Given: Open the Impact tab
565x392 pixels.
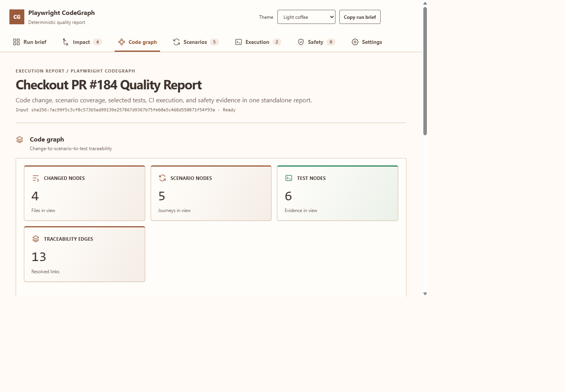Looking at the screenshot, I should click(x=82, y=42).
